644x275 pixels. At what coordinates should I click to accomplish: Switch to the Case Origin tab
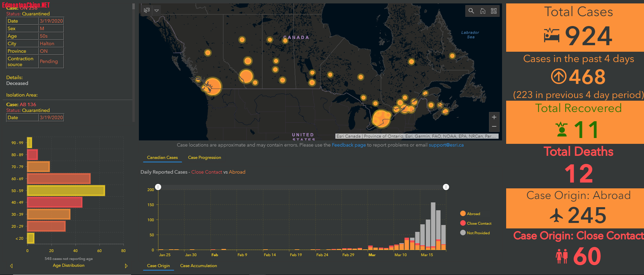[x=158, y=266]
